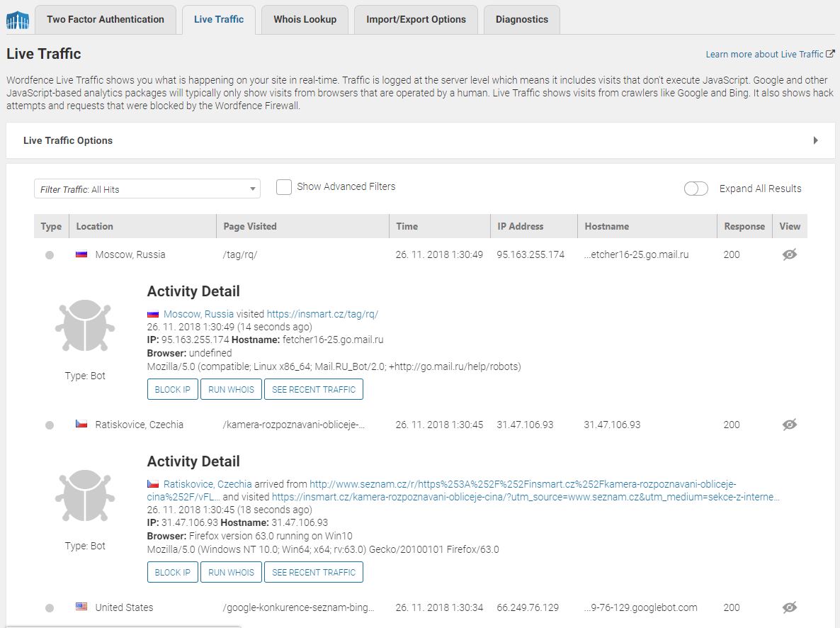Image resolution: width=840 pixels, height=628 pixels.
Task: Click the Firefox/63.0 user agent string
Action: (x=323, y=550)
